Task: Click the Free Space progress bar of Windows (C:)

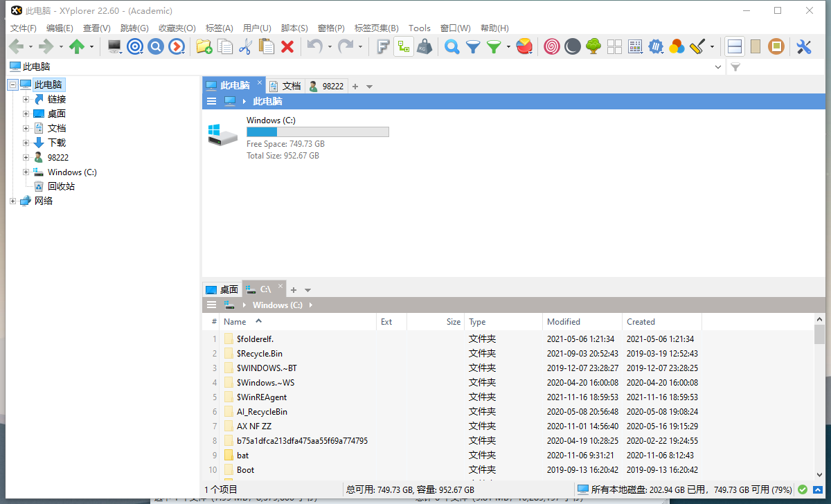Action: (317, 132)
